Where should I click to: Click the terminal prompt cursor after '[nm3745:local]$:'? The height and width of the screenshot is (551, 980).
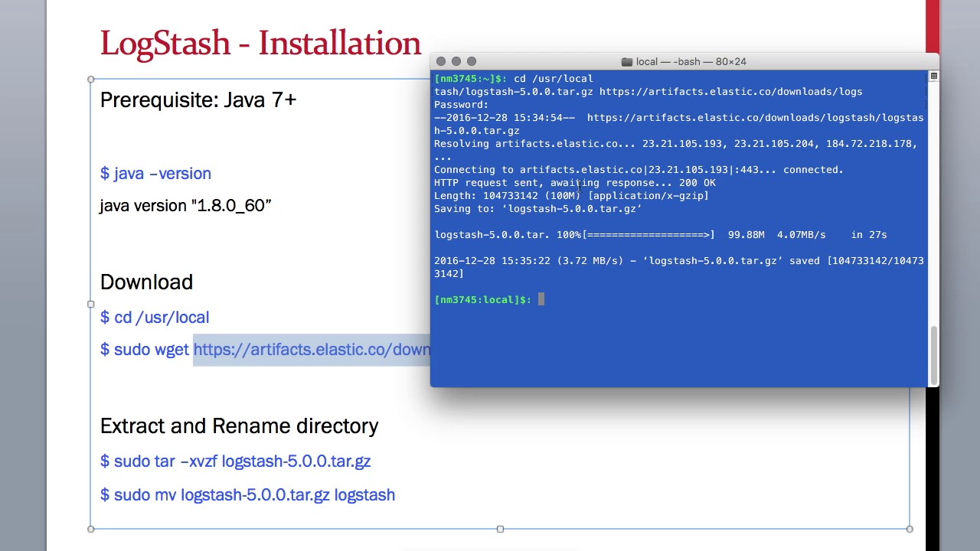point(541,300)
